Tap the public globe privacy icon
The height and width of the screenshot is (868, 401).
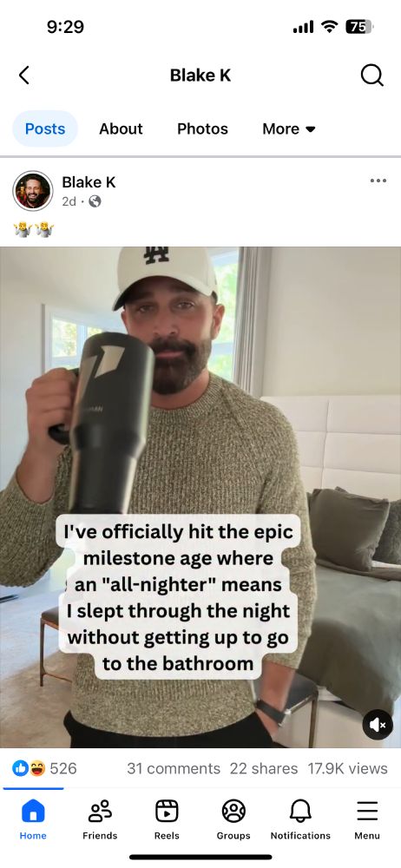[95, 201]
